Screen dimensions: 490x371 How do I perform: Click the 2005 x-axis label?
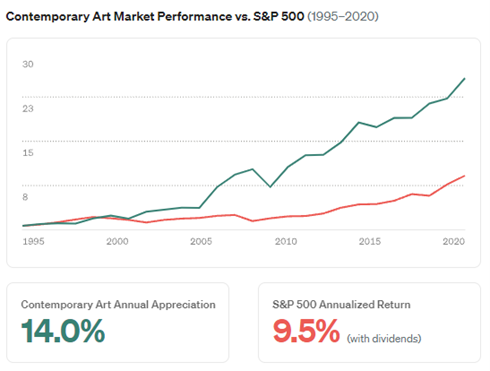pyautogui.click(x=201, y=241)
